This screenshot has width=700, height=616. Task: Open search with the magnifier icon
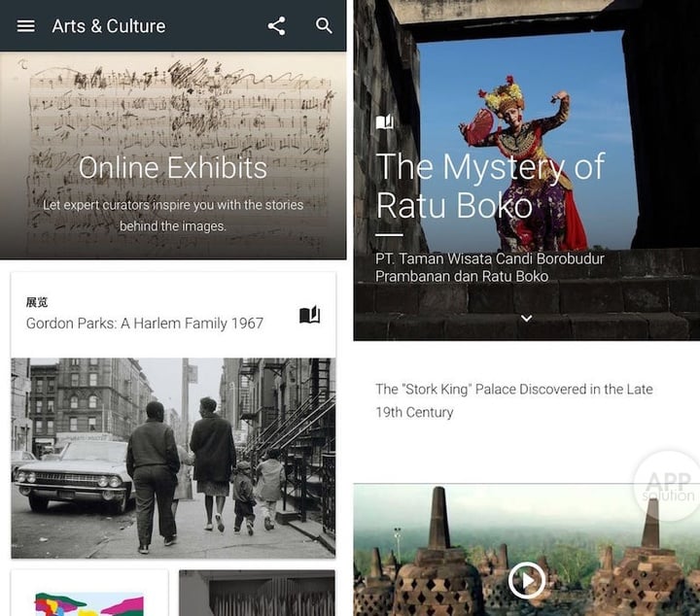pyautogui.click(x=325, y=26)
